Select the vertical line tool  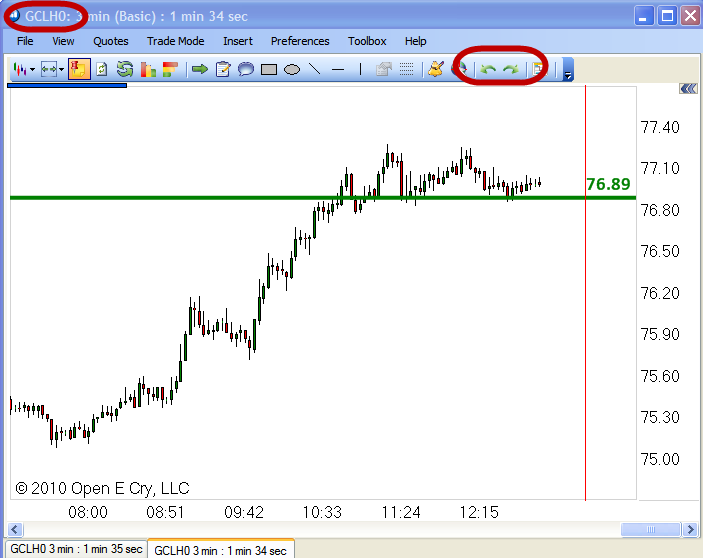360,69
